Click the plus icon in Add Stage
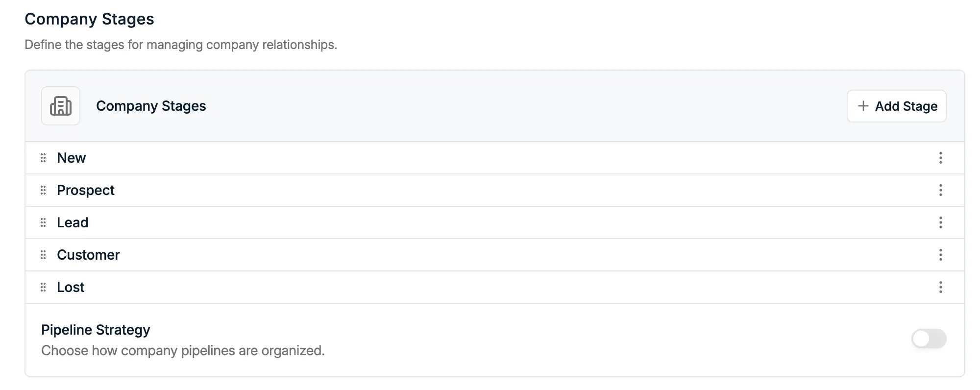The height and width of the screenshot is (390, 980). tap(863, 106)
